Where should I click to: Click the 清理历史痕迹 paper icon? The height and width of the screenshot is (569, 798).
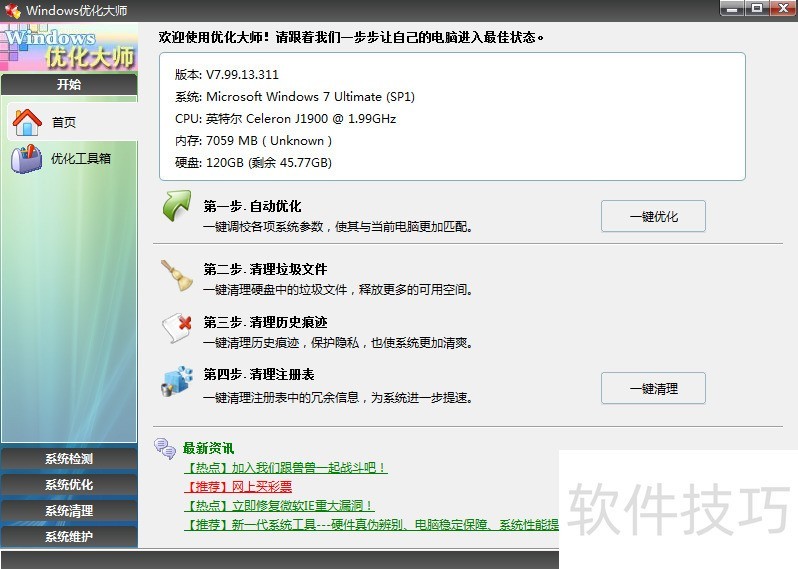click(x=177, y=328)
